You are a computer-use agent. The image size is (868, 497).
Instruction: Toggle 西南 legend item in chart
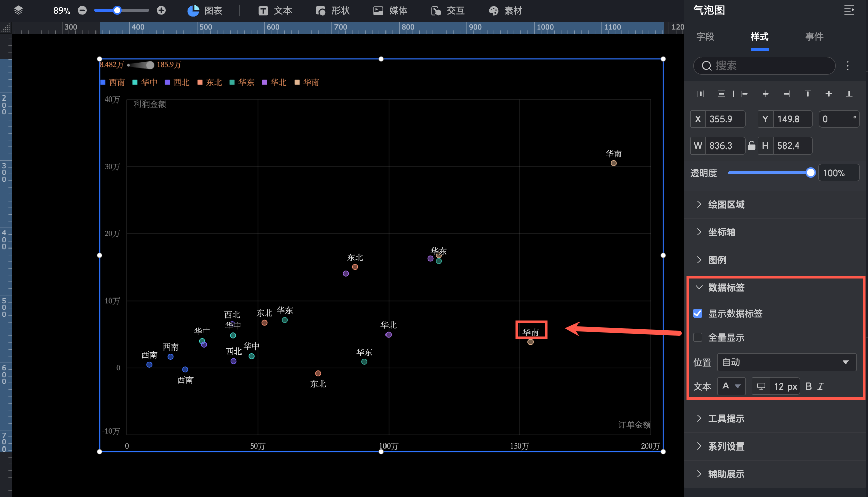tap(113, 82)
